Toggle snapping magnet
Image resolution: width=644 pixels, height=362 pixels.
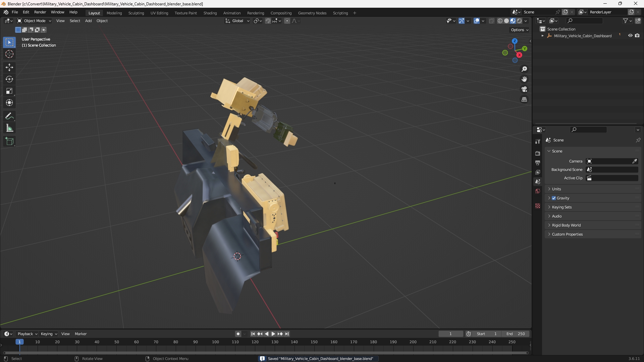tap(268, 21)
